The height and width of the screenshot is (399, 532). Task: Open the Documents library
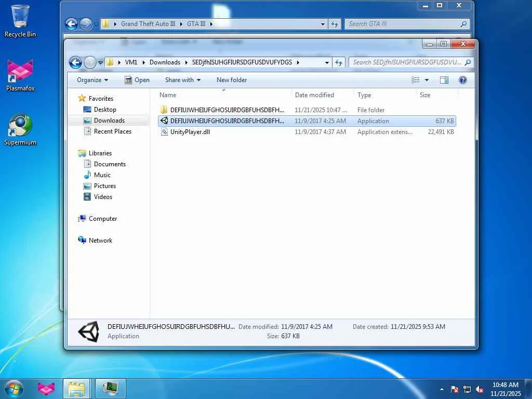(110, 164)
